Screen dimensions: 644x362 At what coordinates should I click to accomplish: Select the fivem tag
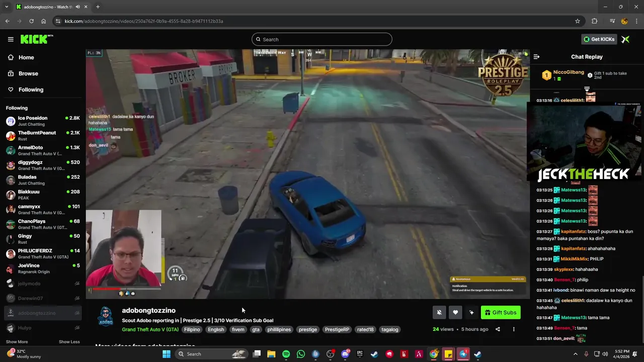(x=238, y=329)
